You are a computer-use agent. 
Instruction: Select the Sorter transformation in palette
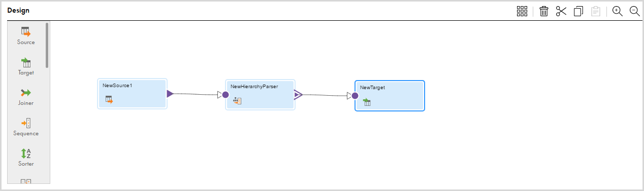pos(26,158)
